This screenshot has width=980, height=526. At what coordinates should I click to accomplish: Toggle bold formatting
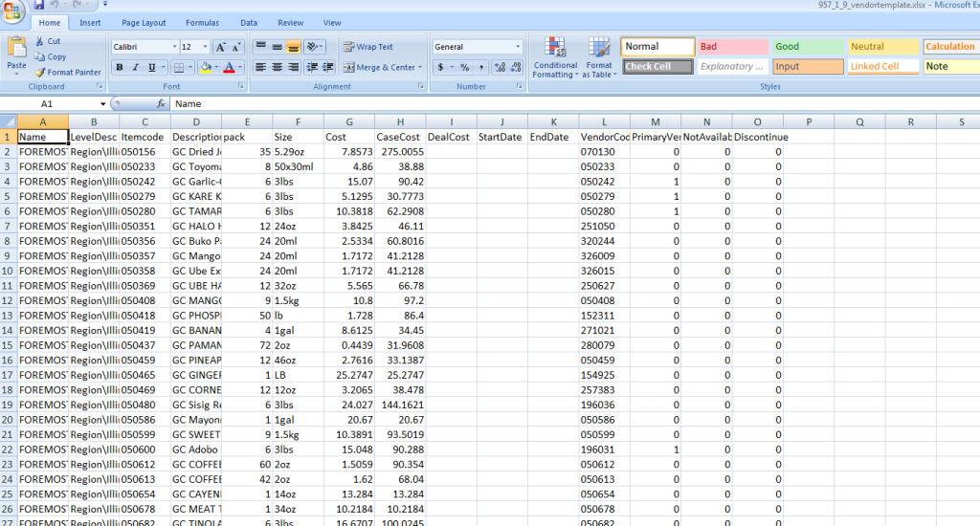pyautogui.click(x=119, y=68)
